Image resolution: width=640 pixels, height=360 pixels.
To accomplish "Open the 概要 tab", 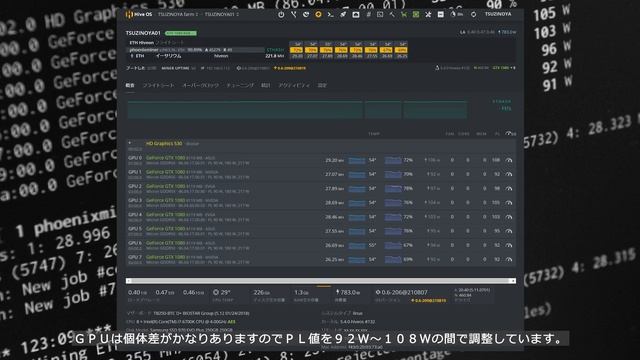I will (x=130, y=86).
